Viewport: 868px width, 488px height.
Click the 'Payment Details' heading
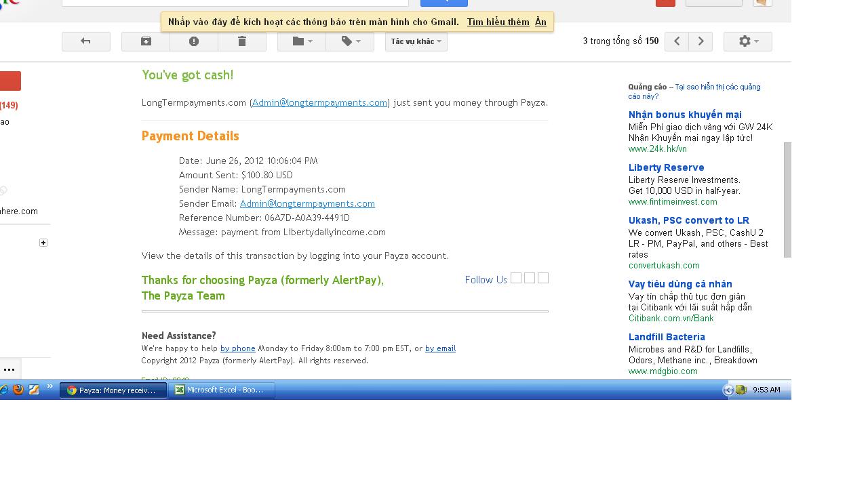click(x=191, y=136)
